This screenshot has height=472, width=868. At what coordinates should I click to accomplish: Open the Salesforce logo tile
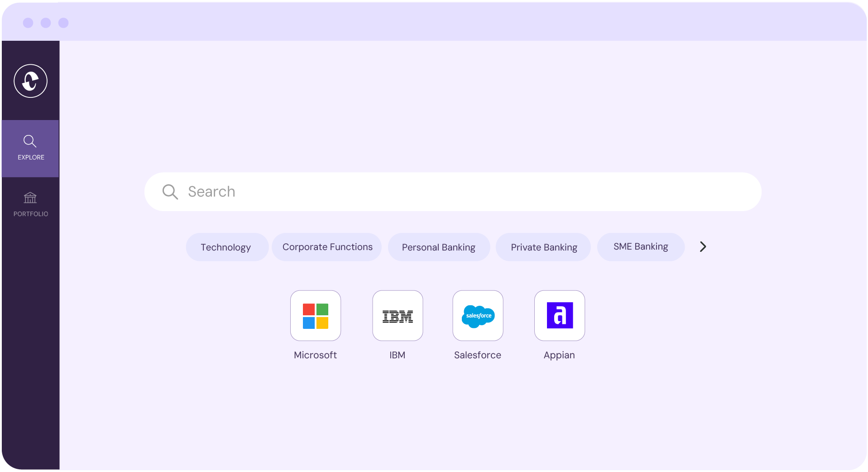tap(478, 316)
